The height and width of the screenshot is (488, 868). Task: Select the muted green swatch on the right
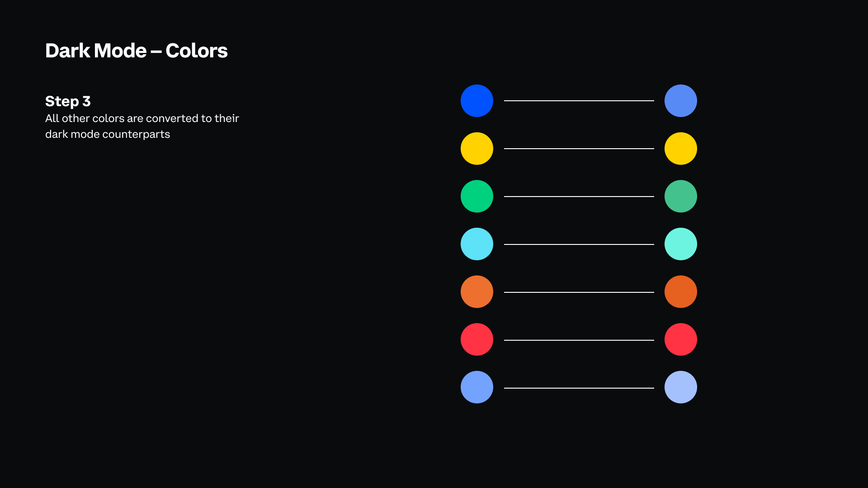pyautogui.click(x=680, y=197)
